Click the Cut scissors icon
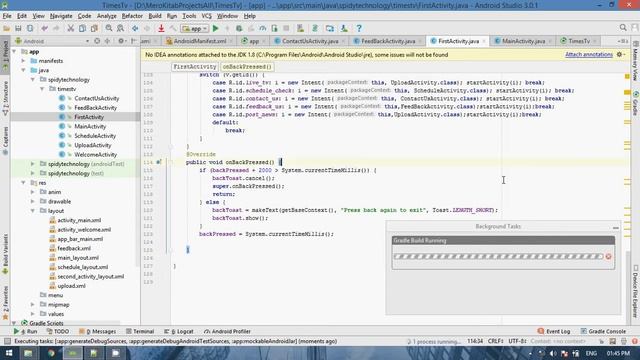The height and width of the screenshot is (360, 640). tap(71, 28)
